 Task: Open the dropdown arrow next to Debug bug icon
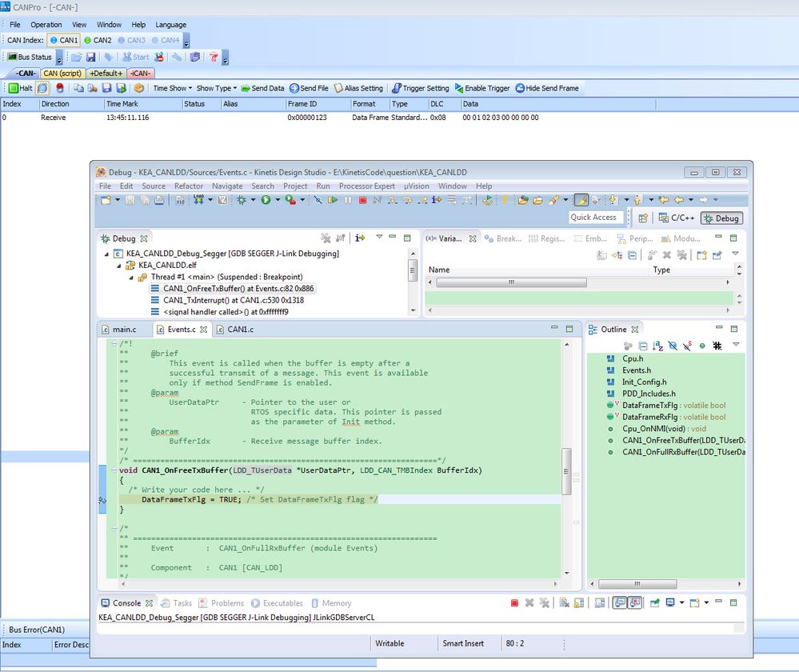point(253,200)
